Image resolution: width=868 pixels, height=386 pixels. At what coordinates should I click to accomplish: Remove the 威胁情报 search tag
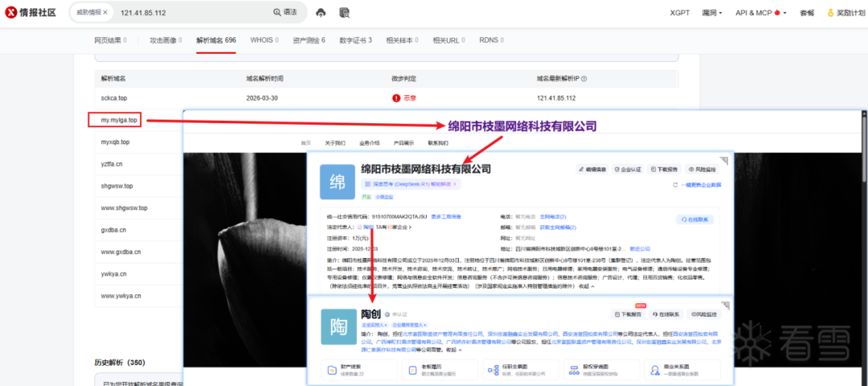click(x=105, y=13)
